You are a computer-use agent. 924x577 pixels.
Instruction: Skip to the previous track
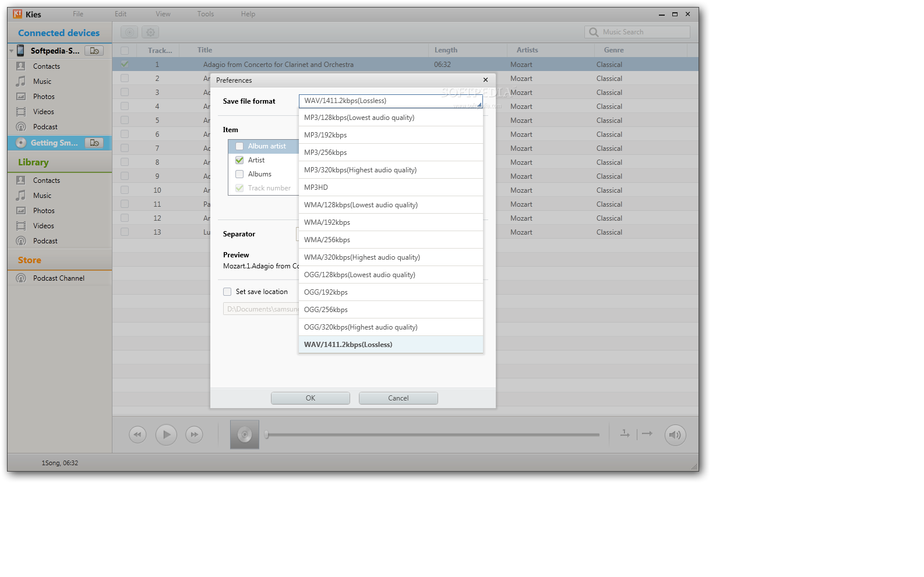[137, 434]
